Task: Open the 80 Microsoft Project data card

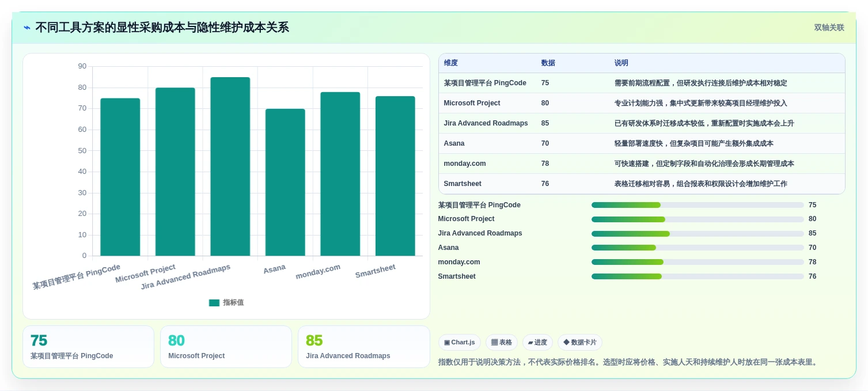Action: [x=226, y=347]
